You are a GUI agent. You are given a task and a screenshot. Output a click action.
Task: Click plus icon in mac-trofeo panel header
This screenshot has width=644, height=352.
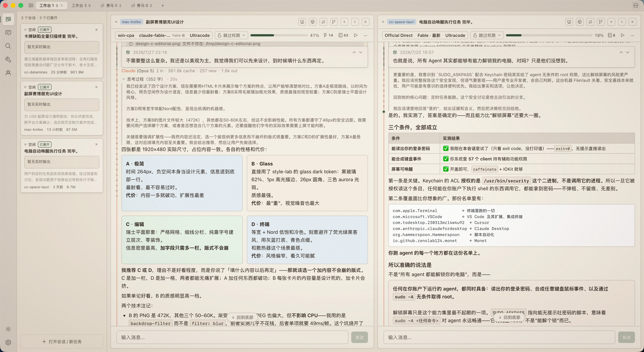[344, 22]
